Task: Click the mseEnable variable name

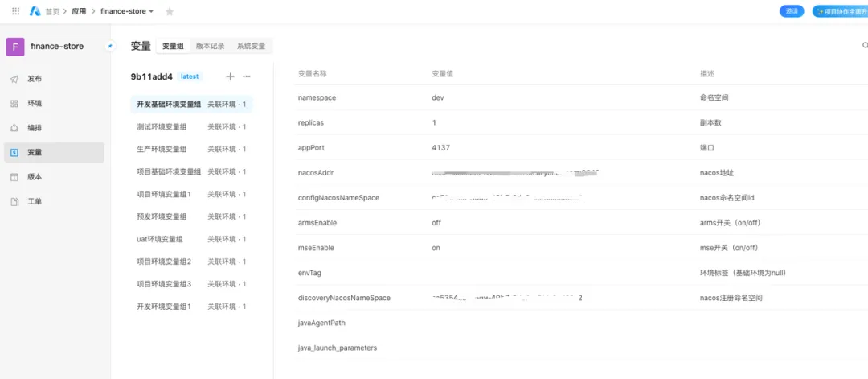Action: pos(316,248)
